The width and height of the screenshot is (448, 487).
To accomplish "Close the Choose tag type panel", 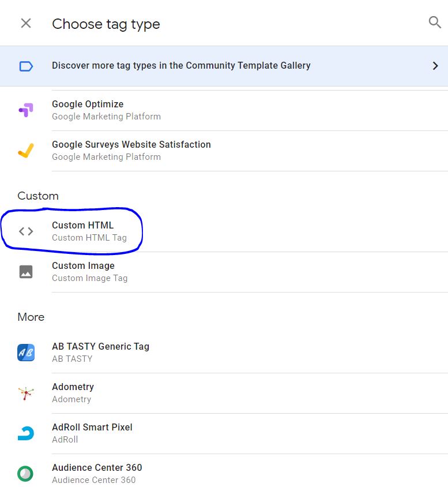I will pyautogui.click(x=26, y=23).
